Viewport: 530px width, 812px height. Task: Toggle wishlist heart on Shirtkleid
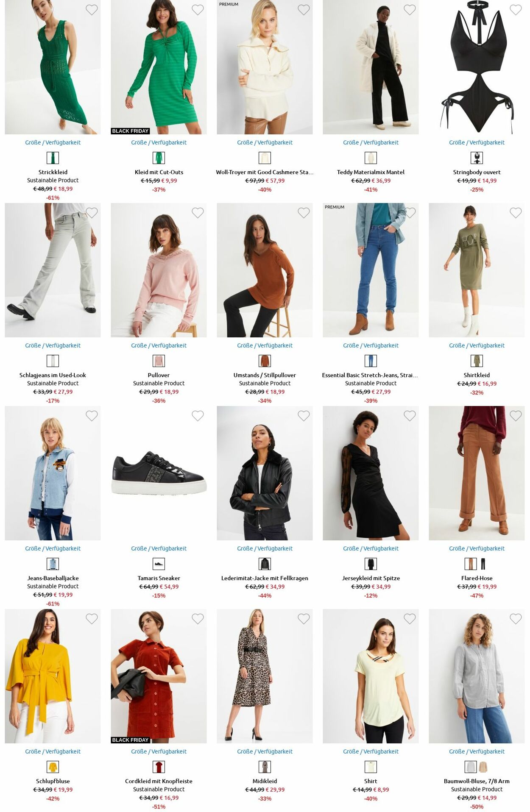click(516, 213)
